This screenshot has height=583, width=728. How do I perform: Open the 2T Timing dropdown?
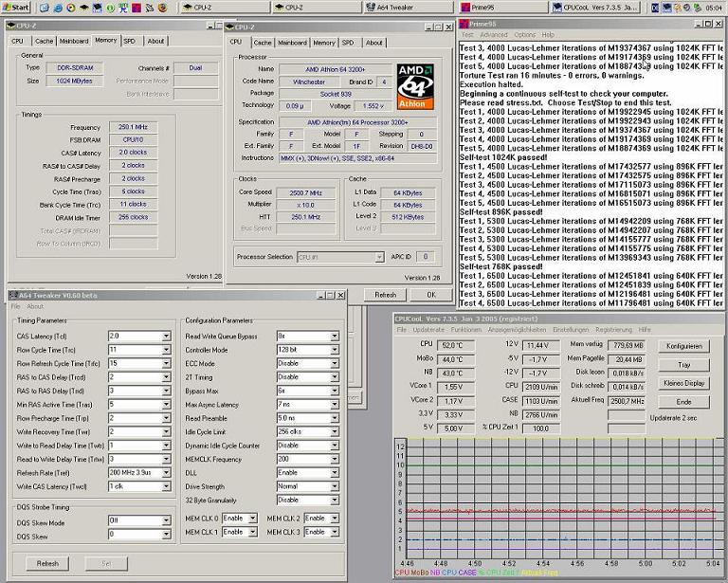tap(335, 377)
